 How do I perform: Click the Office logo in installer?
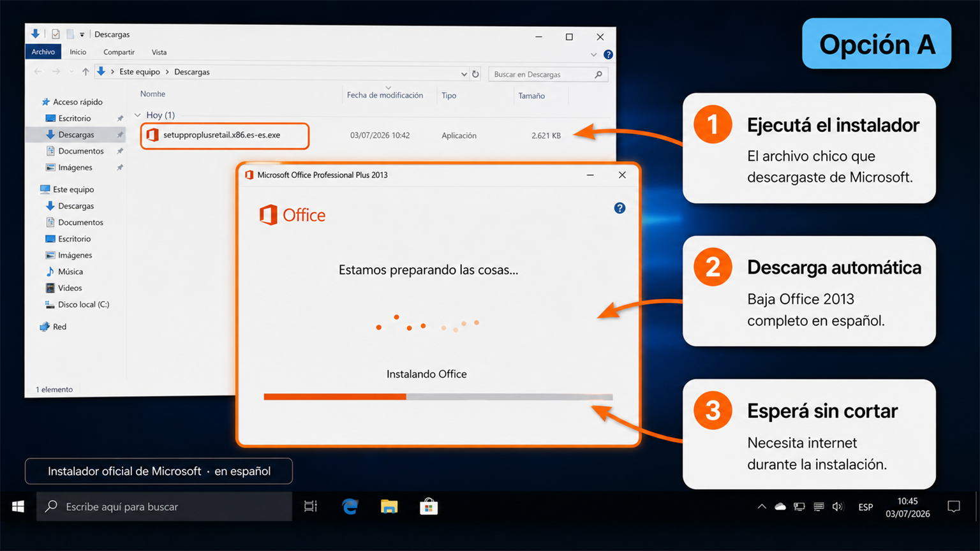(292, 216)
